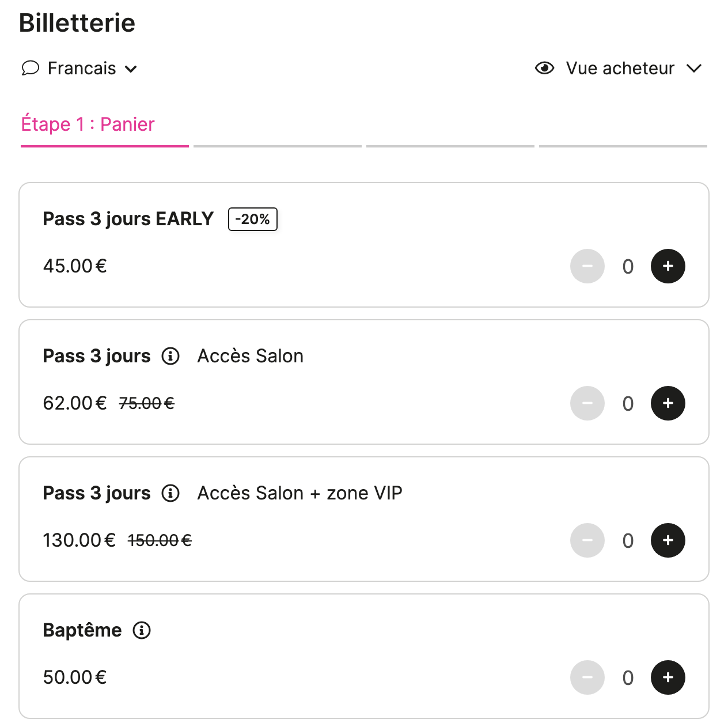Increase quantity of 62.00 € Accès Salon pass
This screenshot has width=728, height=727.
pyautogui.click(x=668, y=403)
